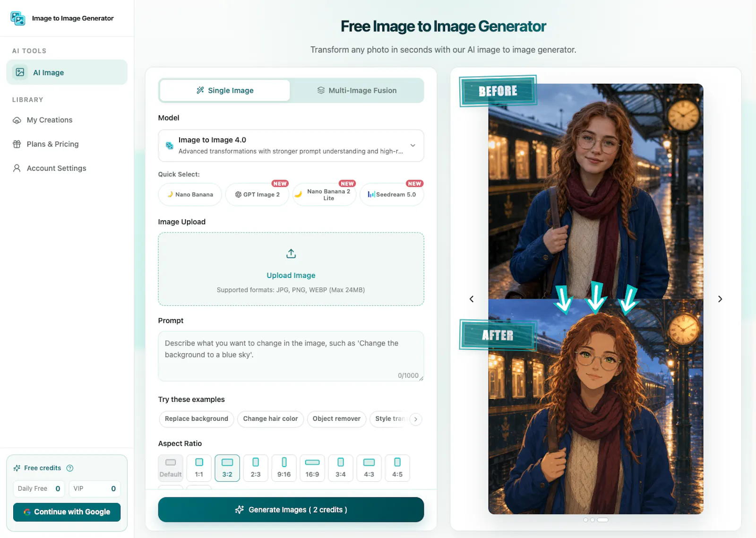Show previous before/after example image
756x538 pixels.
coord(472,299)
